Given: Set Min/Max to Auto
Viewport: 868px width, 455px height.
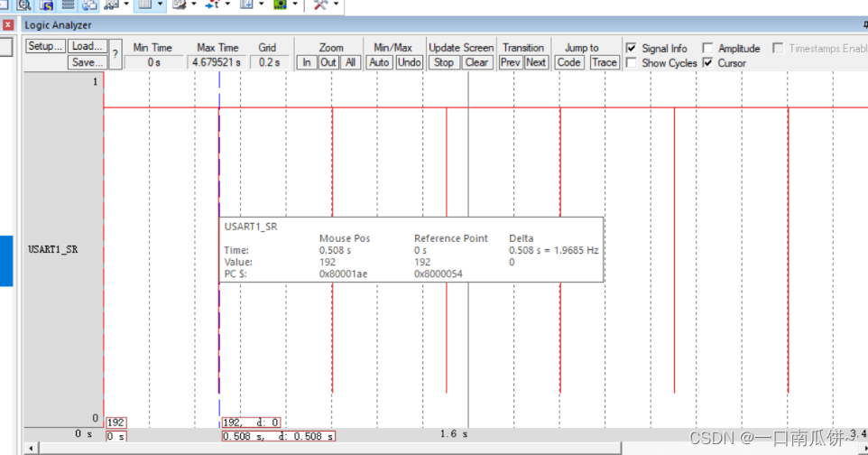Looking at the screenshot, I should point(379,62).
